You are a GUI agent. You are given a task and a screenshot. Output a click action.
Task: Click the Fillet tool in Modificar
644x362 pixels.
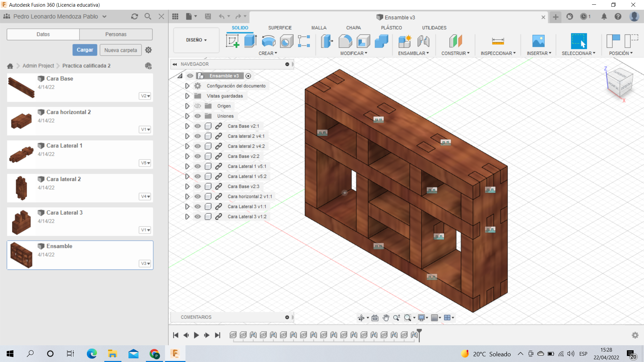tap(345, 41)
